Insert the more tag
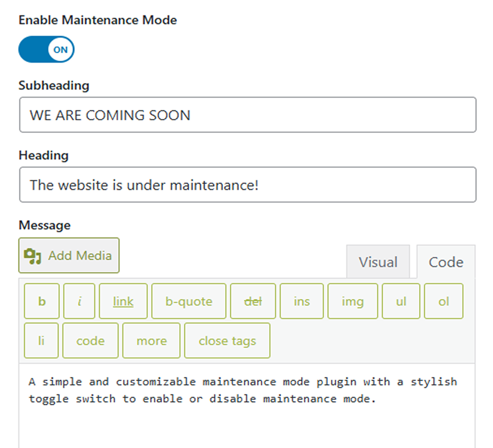Screen dimensions: 493x448 [151, 340]
